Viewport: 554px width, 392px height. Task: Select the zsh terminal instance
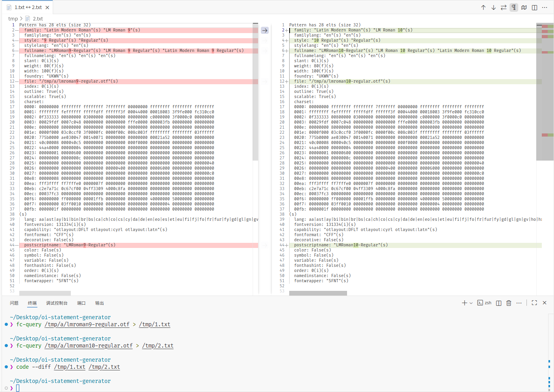[x=484, y=303]
